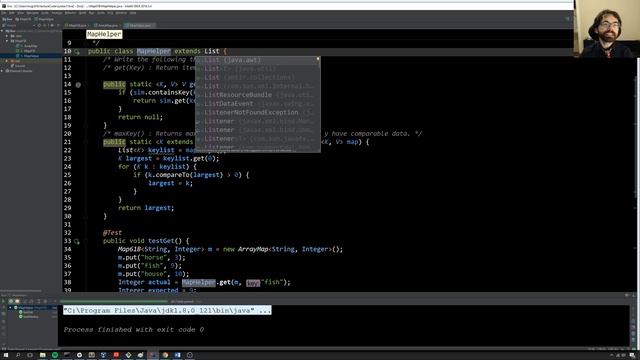
Task: Open the Navigate menu
Action: (33, 13)
